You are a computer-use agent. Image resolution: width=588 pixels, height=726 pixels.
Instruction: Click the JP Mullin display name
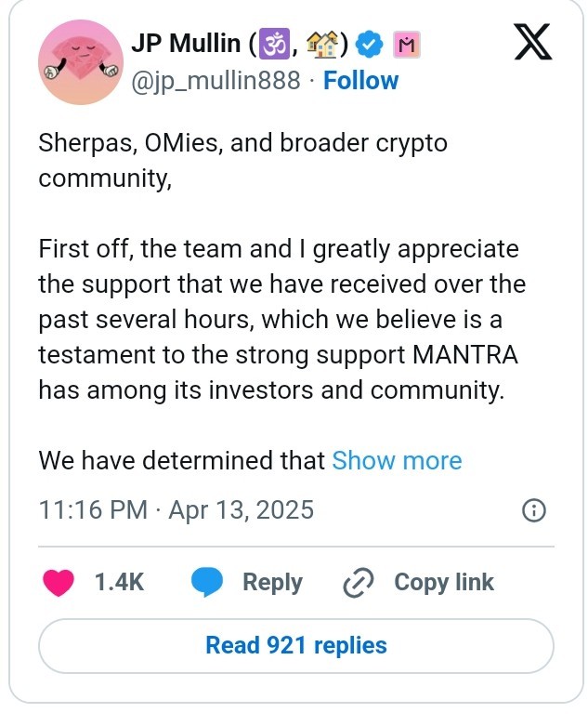point(187,45)
